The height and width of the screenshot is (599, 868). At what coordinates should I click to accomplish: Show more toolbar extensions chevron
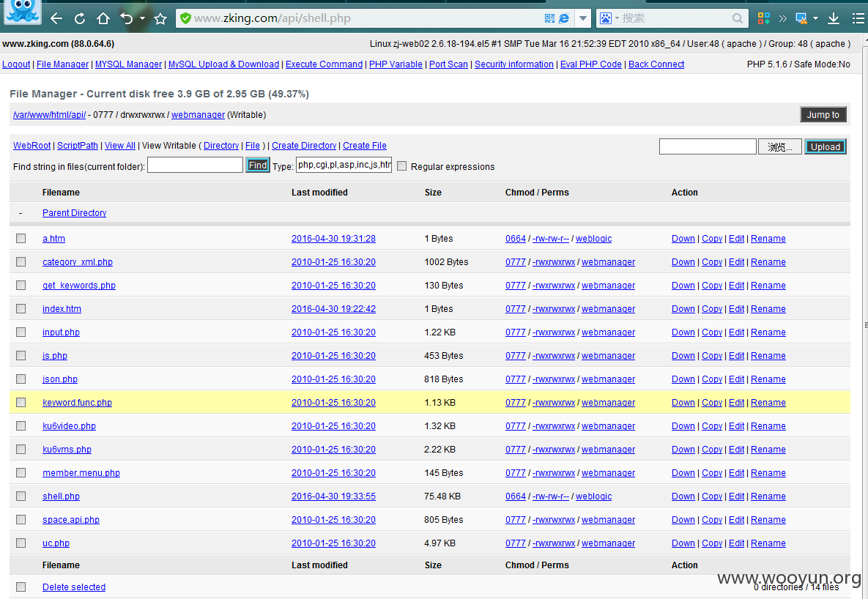coord(783,18)
